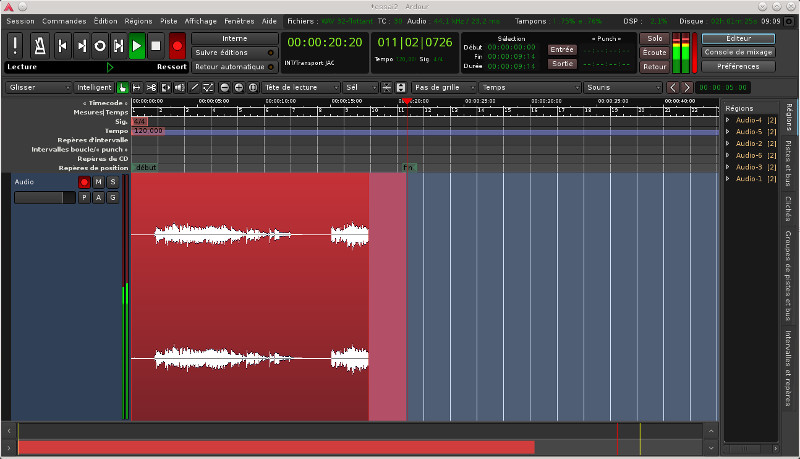This screenshot has width=800, height=459.
Task: Expand the Audio-4 region tree item
Action: (x=728, y=120)
